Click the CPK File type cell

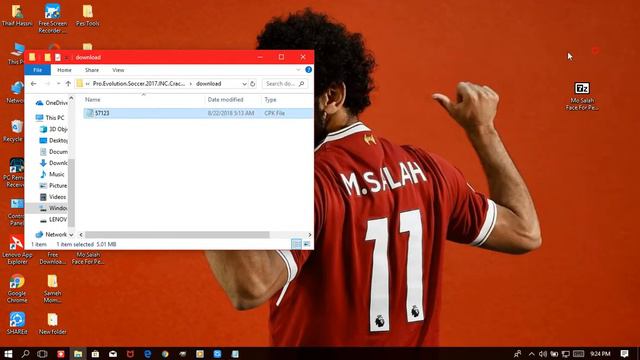click(274, 113)
